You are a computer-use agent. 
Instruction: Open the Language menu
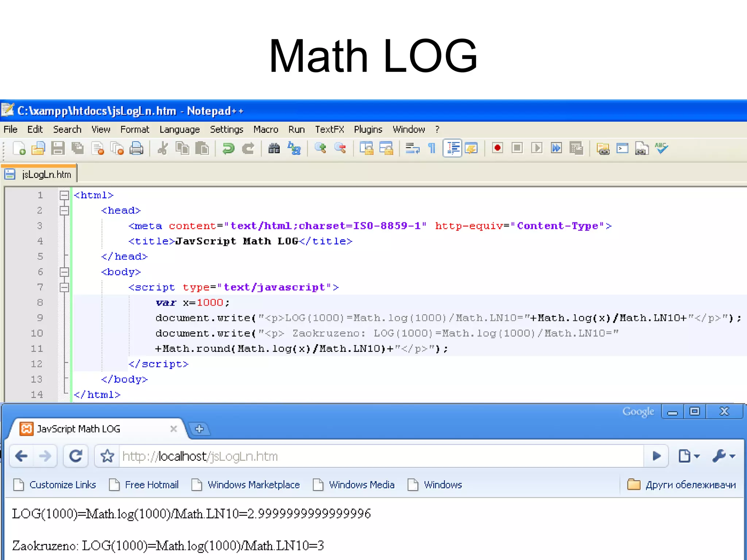(x=179, y=129)
